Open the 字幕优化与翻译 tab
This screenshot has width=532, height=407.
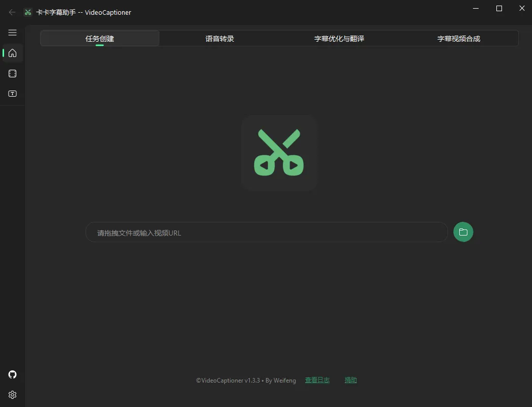point(339,39)
